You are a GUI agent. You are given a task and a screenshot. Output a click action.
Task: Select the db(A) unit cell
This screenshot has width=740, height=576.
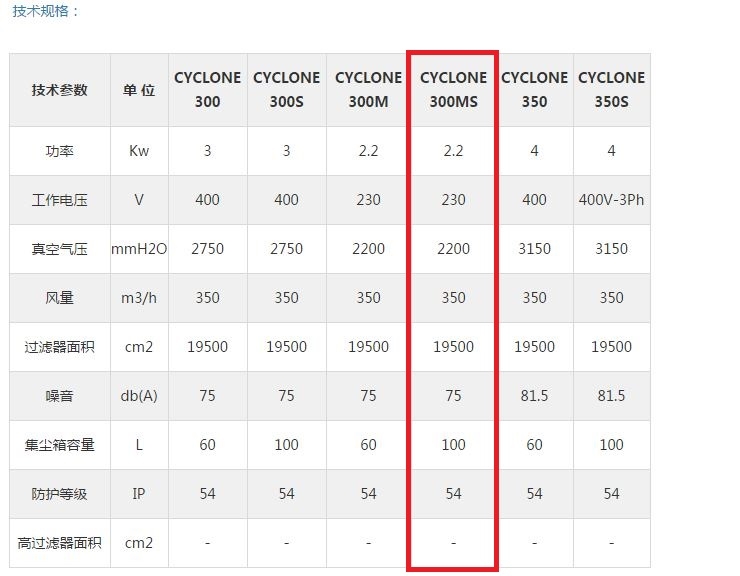(139, 396)
